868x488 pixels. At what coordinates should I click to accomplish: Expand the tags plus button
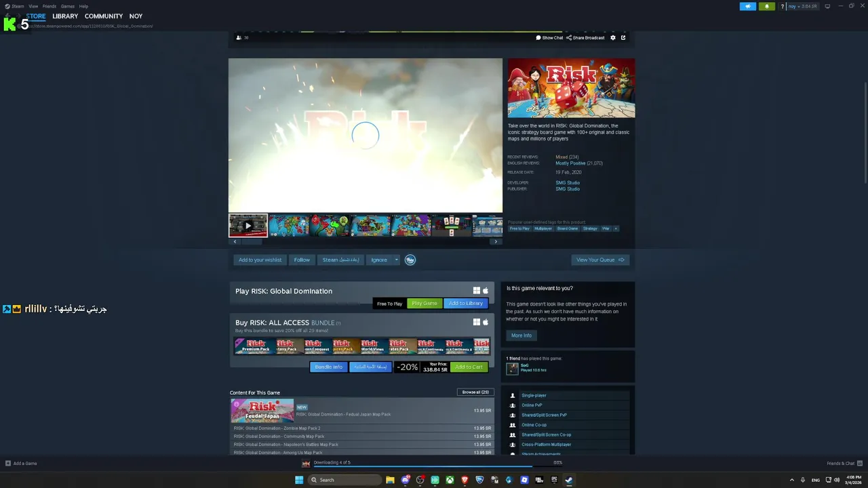point(616,228)
